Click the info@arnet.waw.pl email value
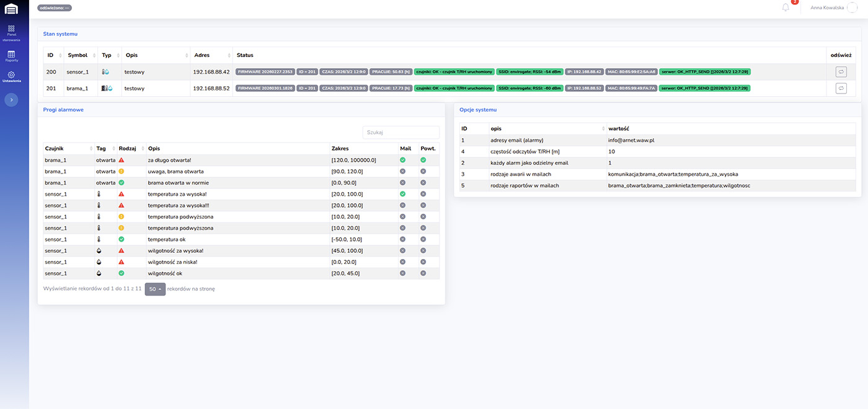This screenshot has height=409, width=868. click(631, 141)
